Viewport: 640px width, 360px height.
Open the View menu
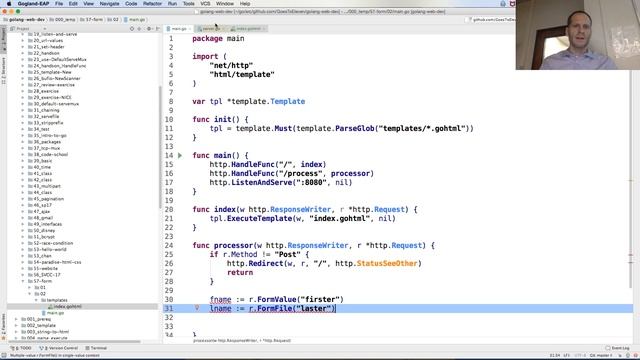(x=89, y=4)
